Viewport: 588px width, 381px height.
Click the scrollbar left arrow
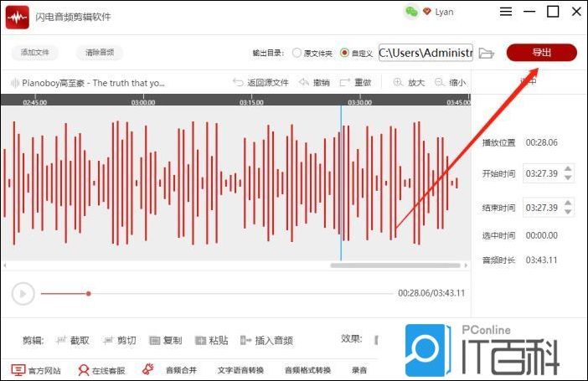[x=5, y=265]
